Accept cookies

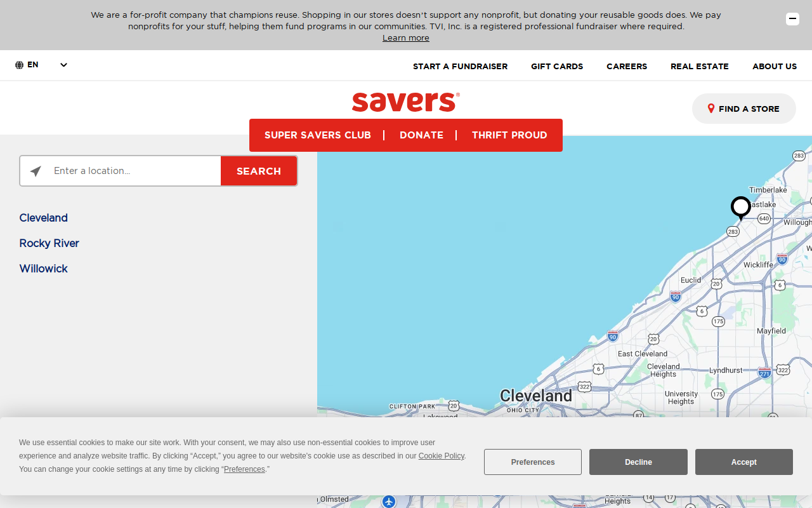[x=744, y=462]
